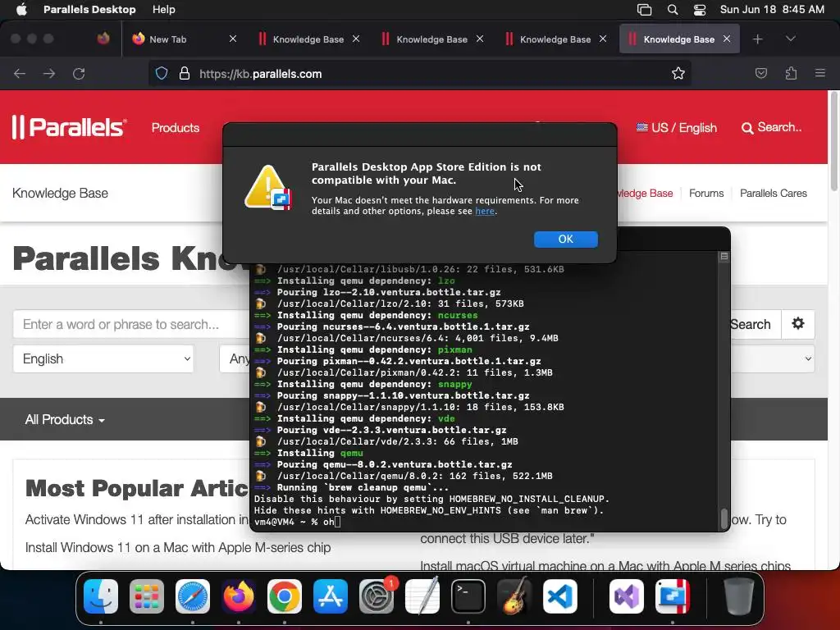Open Terminal from the Dock
840x630 pixels.
[468, 596]
